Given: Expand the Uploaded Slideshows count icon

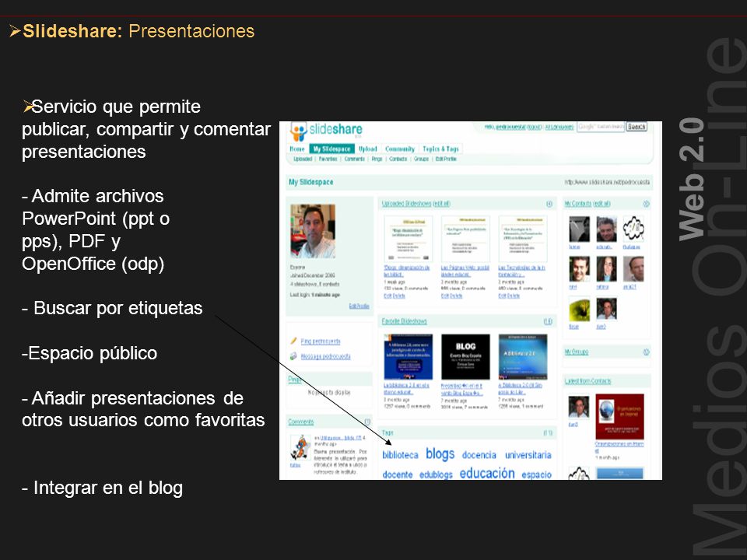Looking at the screenshot, I should pos(549,204).
